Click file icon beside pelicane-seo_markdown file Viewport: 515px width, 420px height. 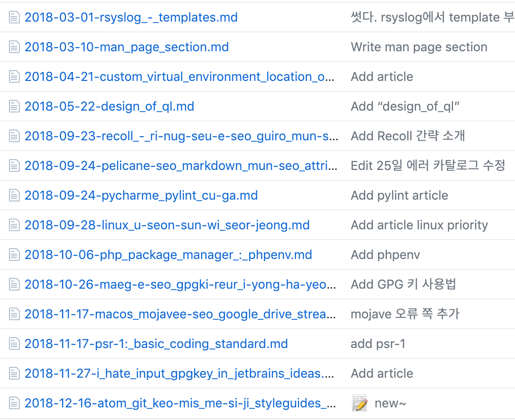pyautogui.click(x=14, y=165)
